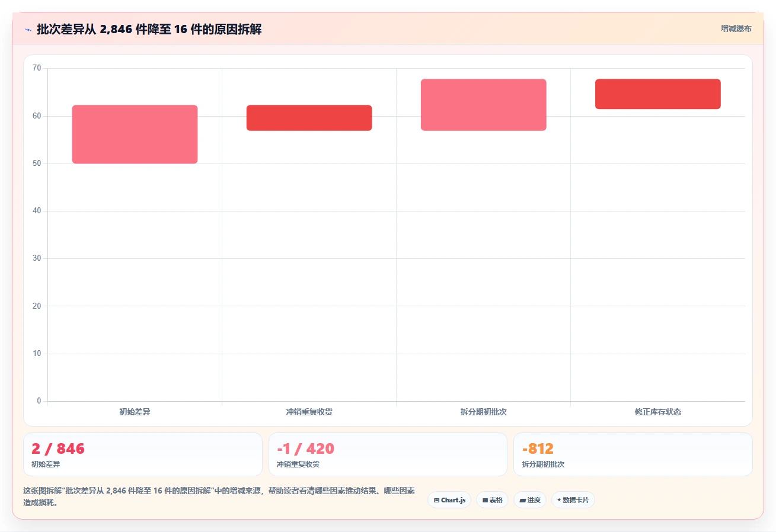Click the 增减瀑布 label in the header

point(736,28)
